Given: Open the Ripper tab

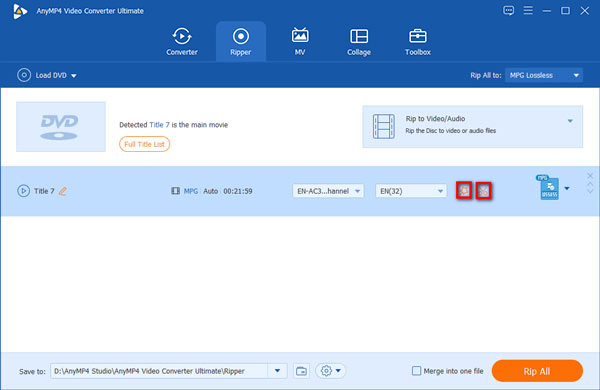Looking at the screenshot, I should point(241,41).
